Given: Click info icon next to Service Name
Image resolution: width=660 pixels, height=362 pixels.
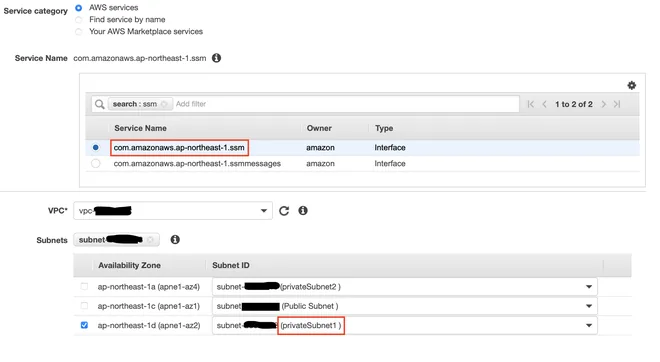Looking at the screenshot, I should click(x=216, y=58).
